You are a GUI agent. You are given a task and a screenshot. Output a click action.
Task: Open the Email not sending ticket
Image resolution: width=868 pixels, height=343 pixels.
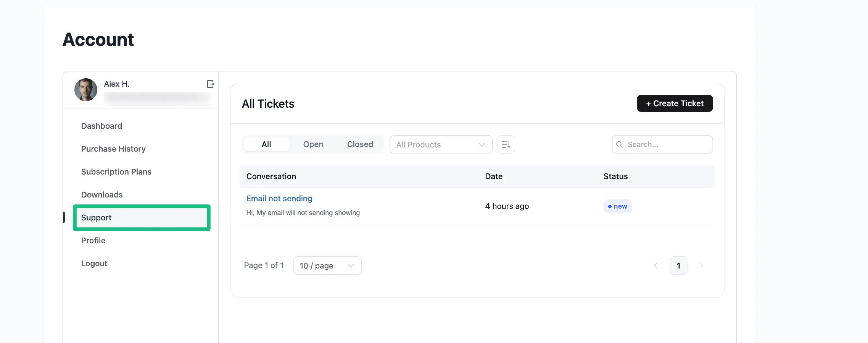click(x=279, y=199)
